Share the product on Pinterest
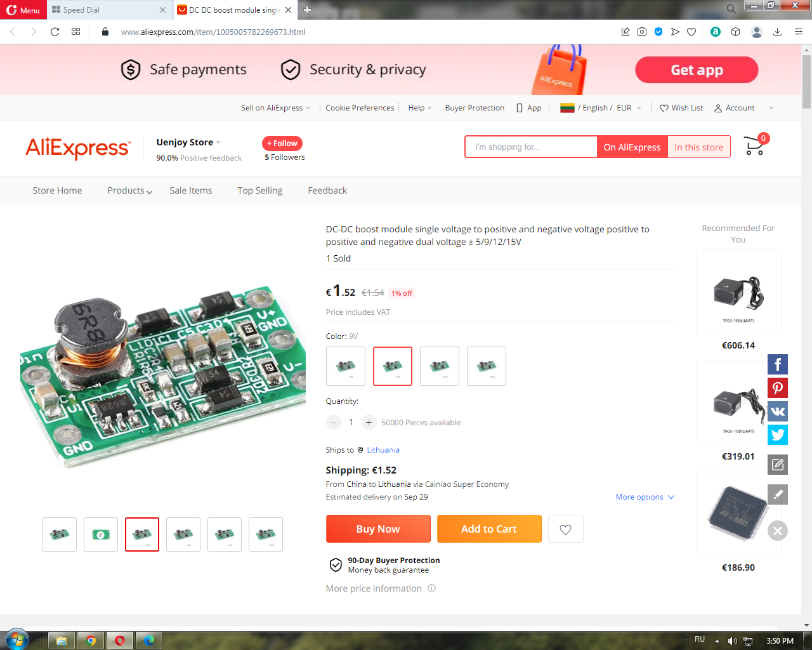The image size is (812, 650). (778, 388)
